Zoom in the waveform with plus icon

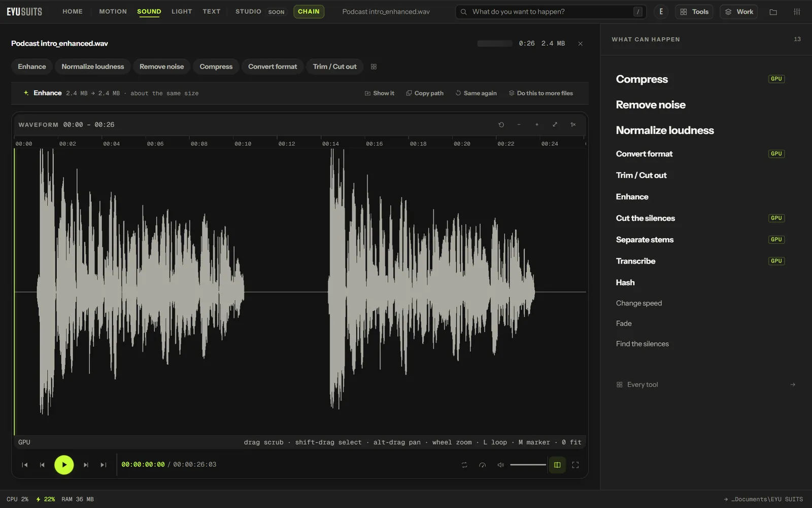pos(537,124)
